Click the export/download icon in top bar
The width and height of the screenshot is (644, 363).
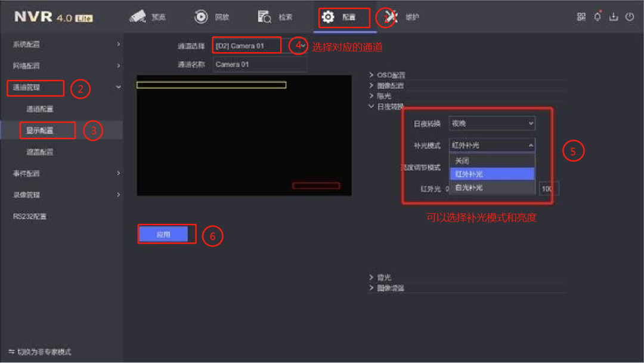(x=614, y=17)
